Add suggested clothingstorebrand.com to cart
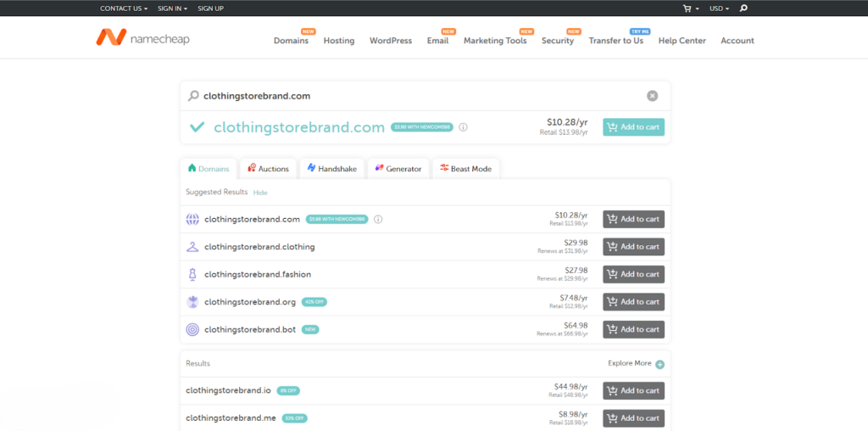 (x=634, y=219)
